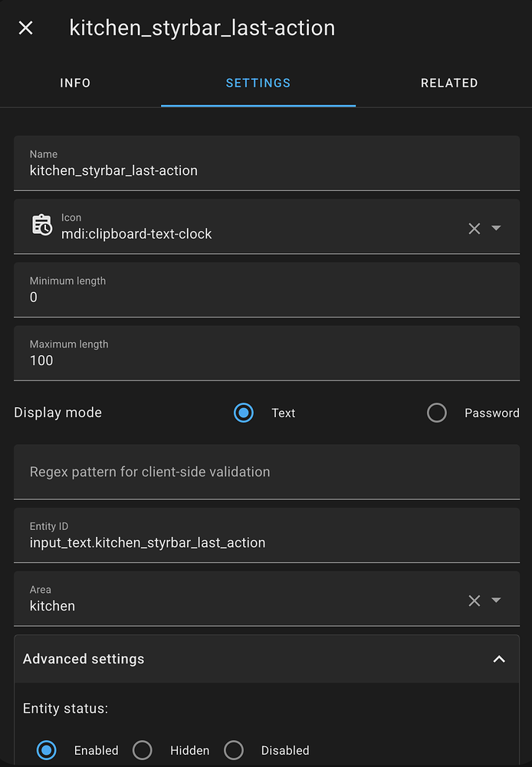This screenshot has width=532, height=767.
Task: Clear the kitchen area selection
Action: (x=475, y=601)
